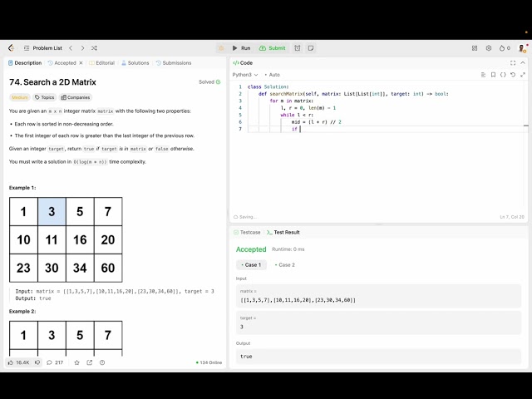Screen dimensions: 532x399
Task: Open the layout grid icon
Action: pos(475,48)
